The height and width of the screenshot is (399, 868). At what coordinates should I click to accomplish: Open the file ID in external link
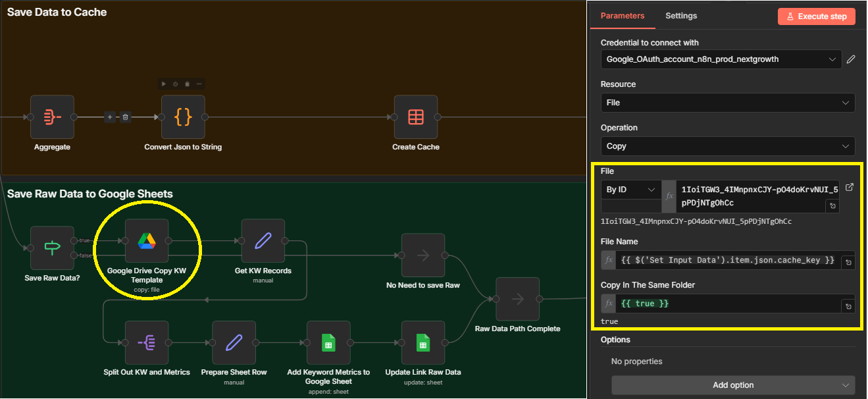[850, 188]
